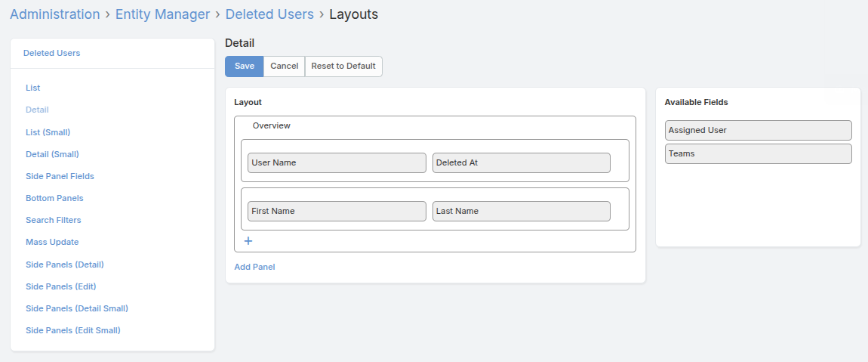
Task: Save the Detail layout
Action: pyautogui.click(x=244, y=66)
